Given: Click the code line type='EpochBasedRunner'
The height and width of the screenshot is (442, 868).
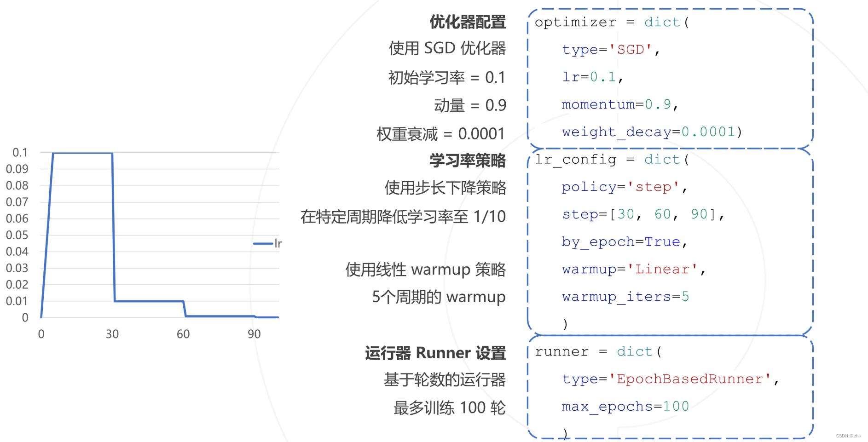Looking at the screenshot, I should pyautogui.click(x=671, y=379).
